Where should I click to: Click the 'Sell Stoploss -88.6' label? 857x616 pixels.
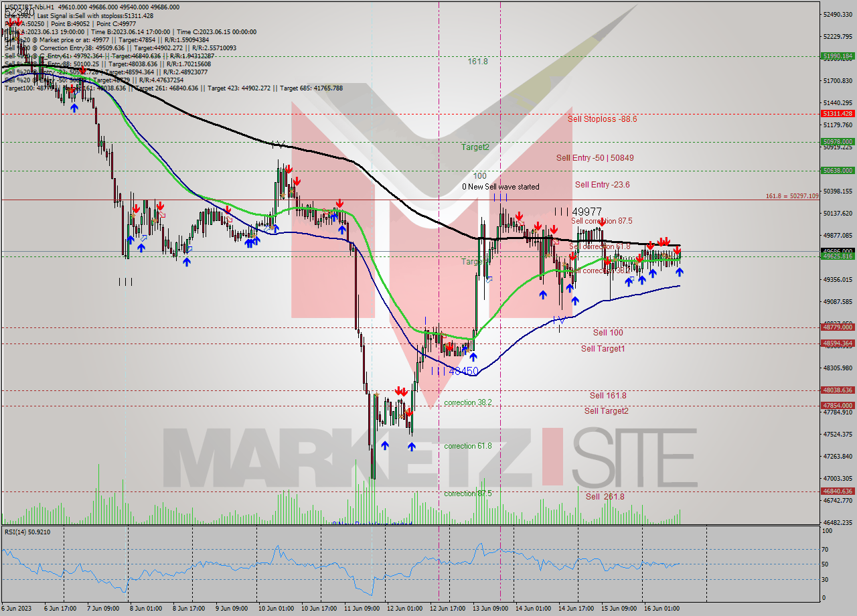click(x=602, y=119)
